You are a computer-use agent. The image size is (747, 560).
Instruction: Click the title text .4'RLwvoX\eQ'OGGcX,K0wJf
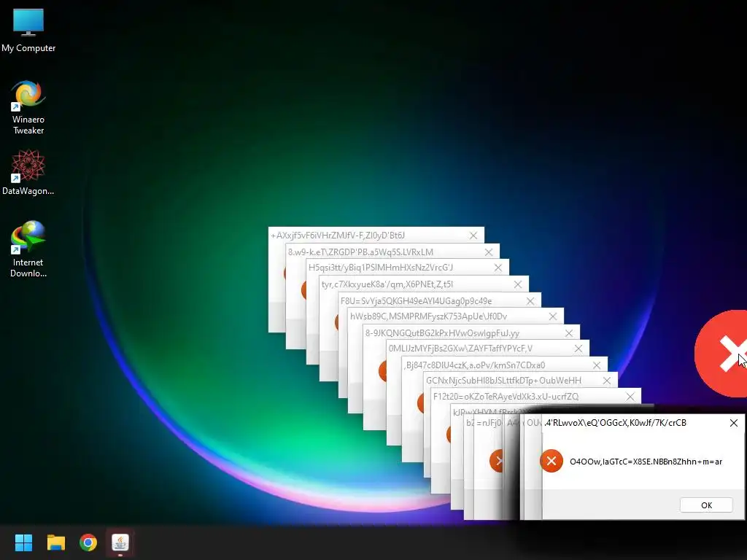(x=616, y=423)
